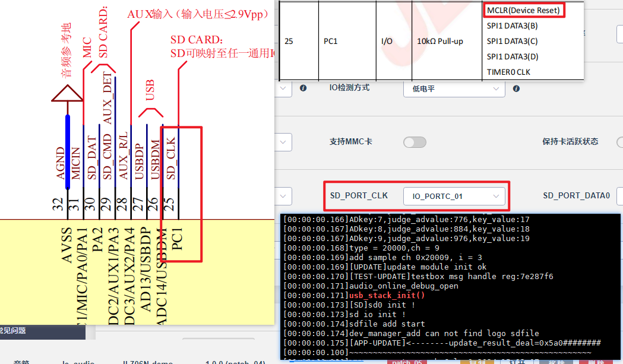Select the SPI1 DATA3(B) entry
The height and width of the screenshot is (364, 623).
(512, 26)
